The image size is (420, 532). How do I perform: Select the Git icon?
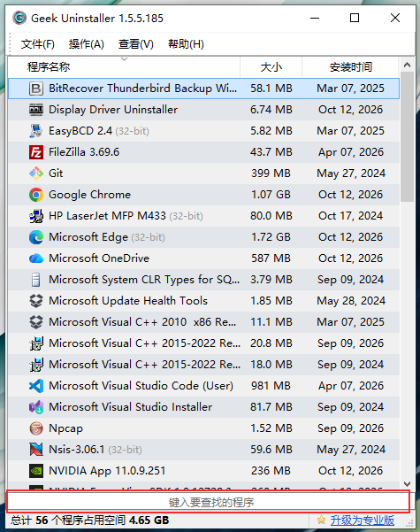(36, 173)
